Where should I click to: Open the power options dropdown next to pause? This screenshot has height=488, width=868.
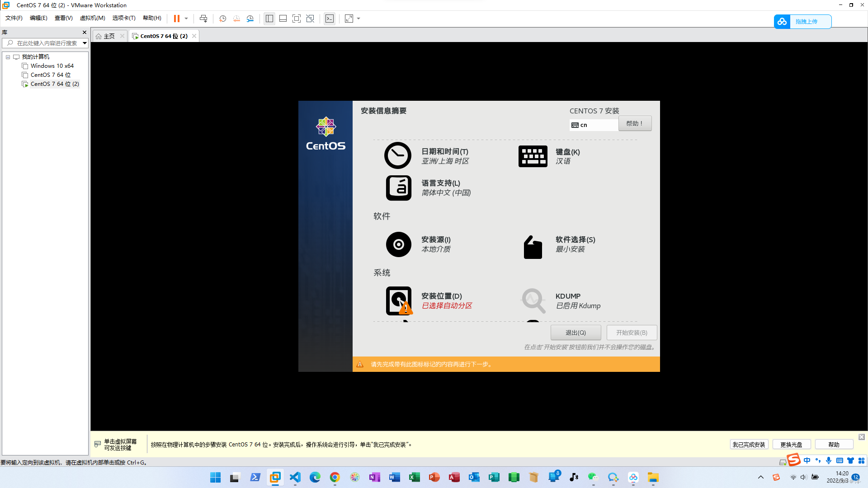point(186,19)
